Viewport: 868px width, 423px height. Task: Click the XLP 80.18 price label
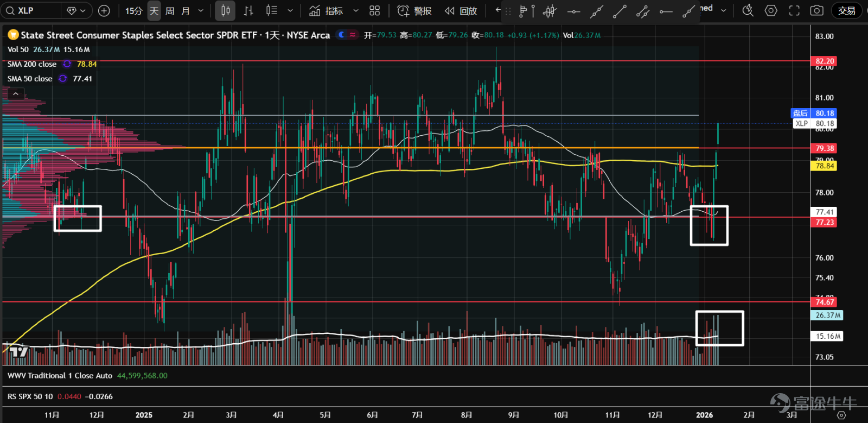click(x=815, y=124)
